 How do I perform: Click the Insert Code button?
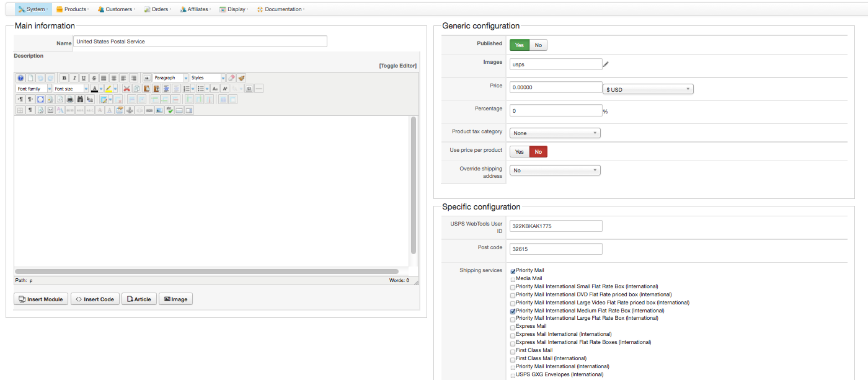(x=95, y=299)
